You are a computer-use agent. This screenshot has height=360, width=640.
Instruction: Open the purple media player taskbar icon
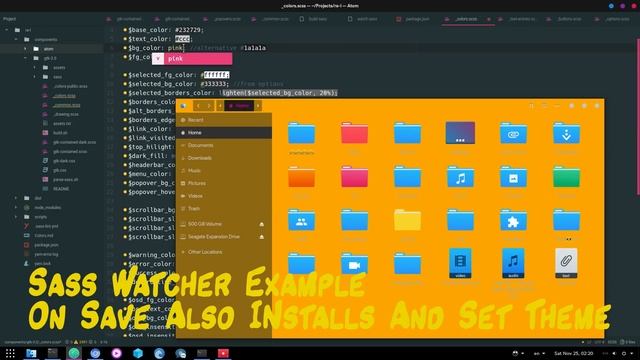pos(116,353)
